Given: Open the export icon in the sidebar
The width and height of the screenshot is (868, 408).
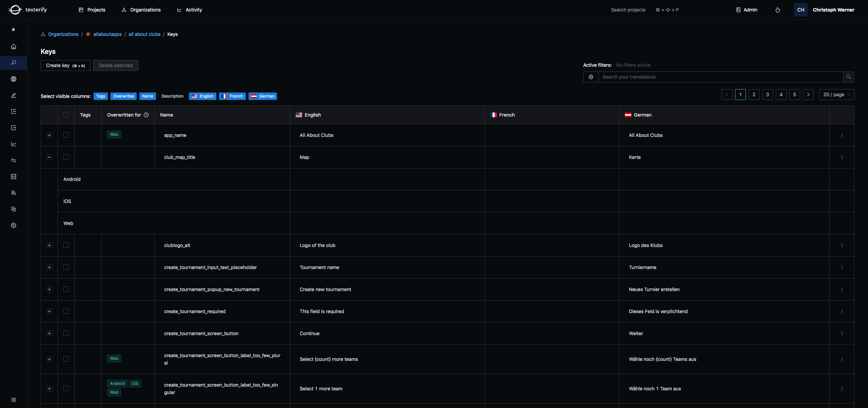Looking at the screenshot, I should [14, 128].
